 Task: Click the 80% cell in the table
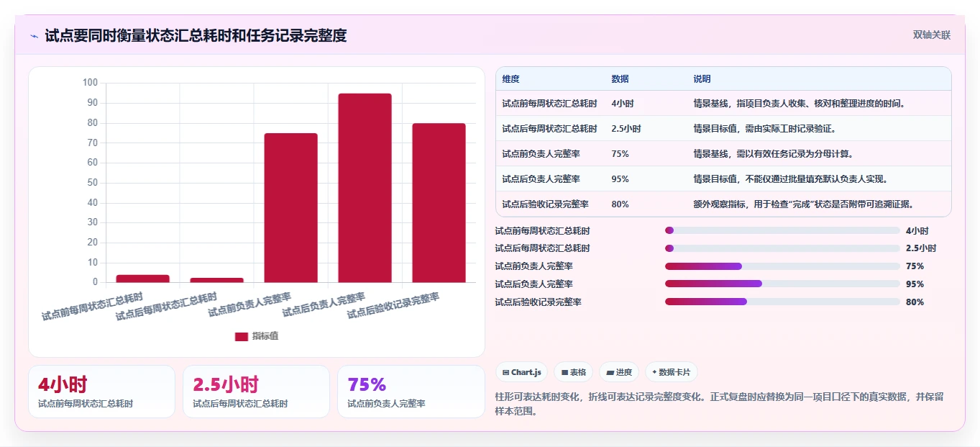pyautogui.click(x=620, y=204)
